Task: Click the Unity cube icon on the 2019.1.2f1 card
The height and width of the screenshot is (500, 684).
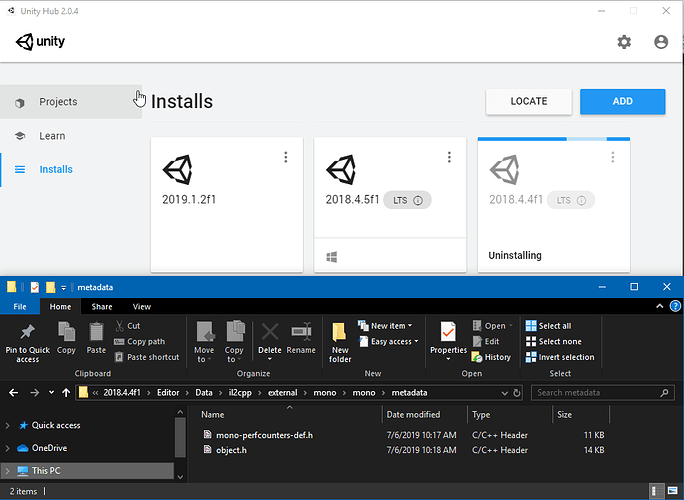Action: [178, 169]
